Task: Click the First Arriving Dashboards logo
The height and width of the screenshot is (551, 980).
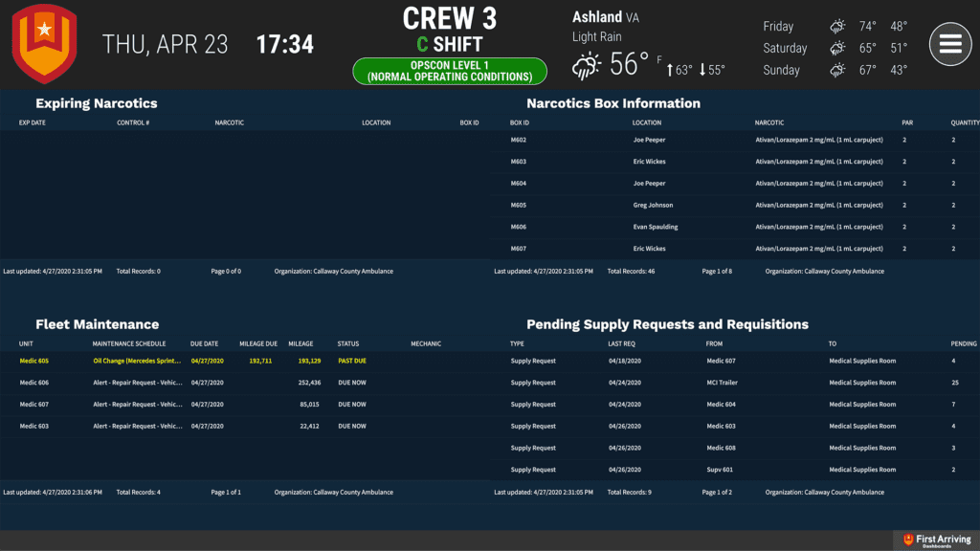Action: coord(937,540)
